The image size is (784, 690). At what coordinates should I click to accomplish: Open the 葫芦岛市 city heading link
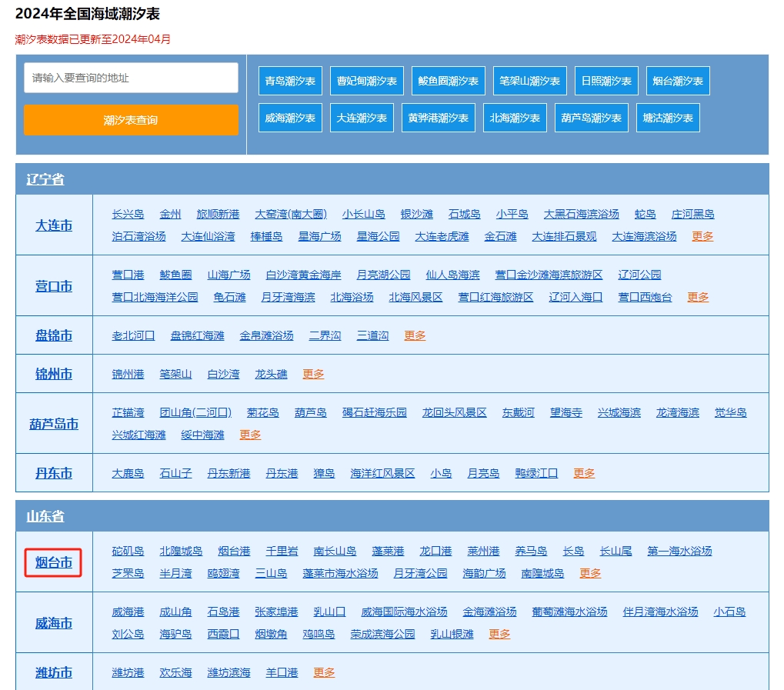tap(54, 424)
